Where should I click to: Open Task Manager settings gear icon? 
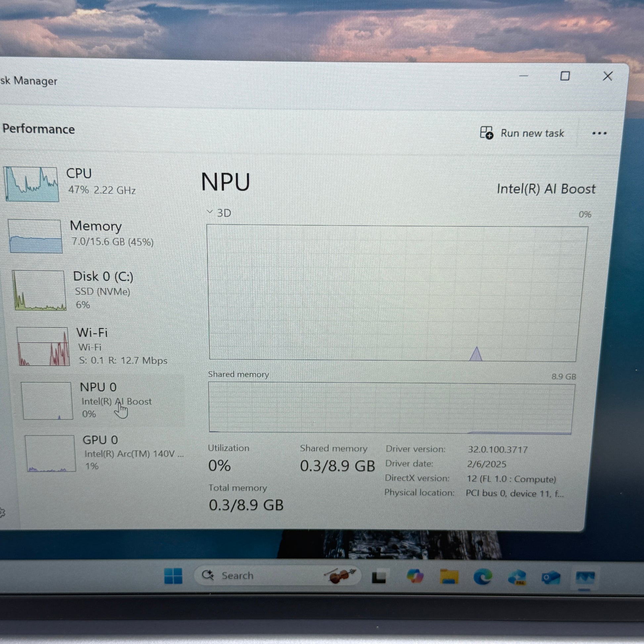[2, 512]
